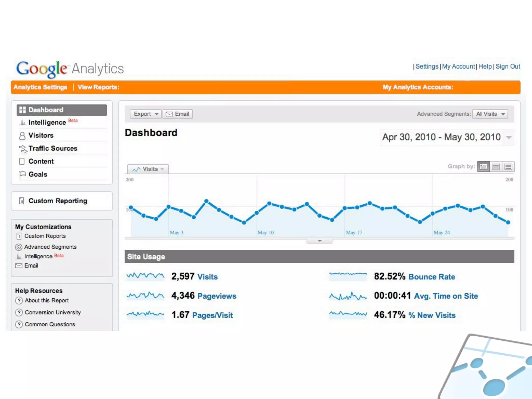Click the Traffic Sources arrows icon
Screen dimensions: 532x399
[x=23, y=149]
